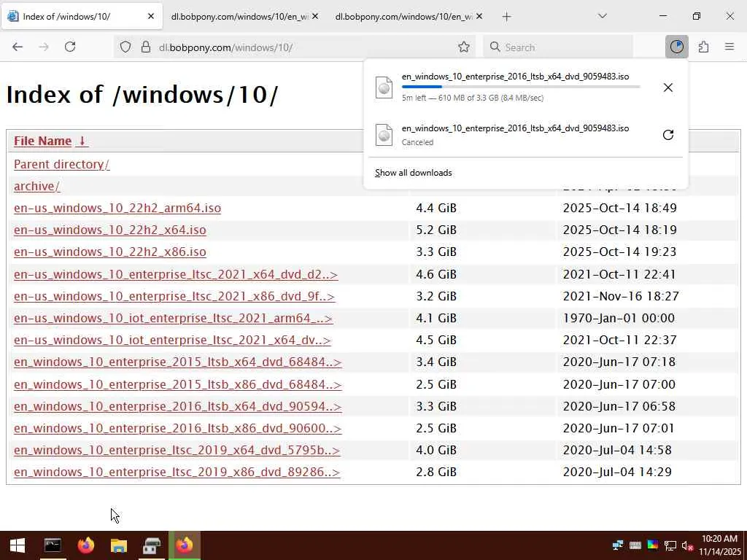Click the canceled ISO file icon
The image size is (747, 560).
click(x=384, y=135)
